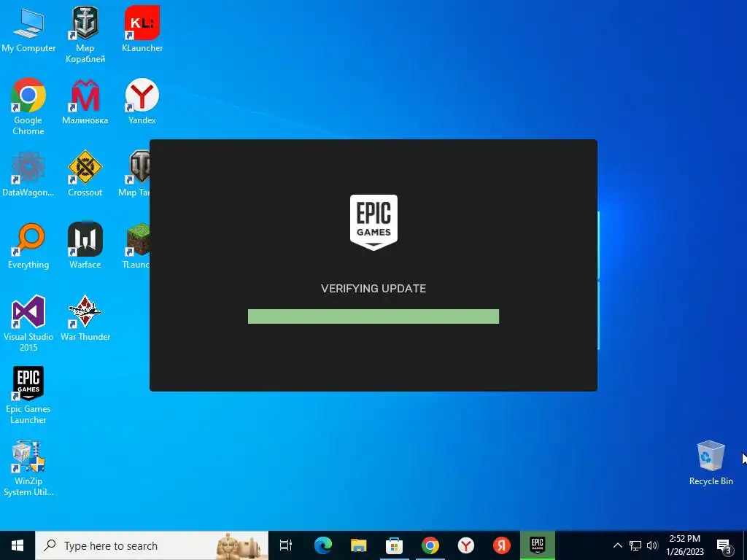Open the Windows Start menu
Image resolution: width=747 pixels, height=560 pixels.
pyautogui.click(x=18, y=545)
